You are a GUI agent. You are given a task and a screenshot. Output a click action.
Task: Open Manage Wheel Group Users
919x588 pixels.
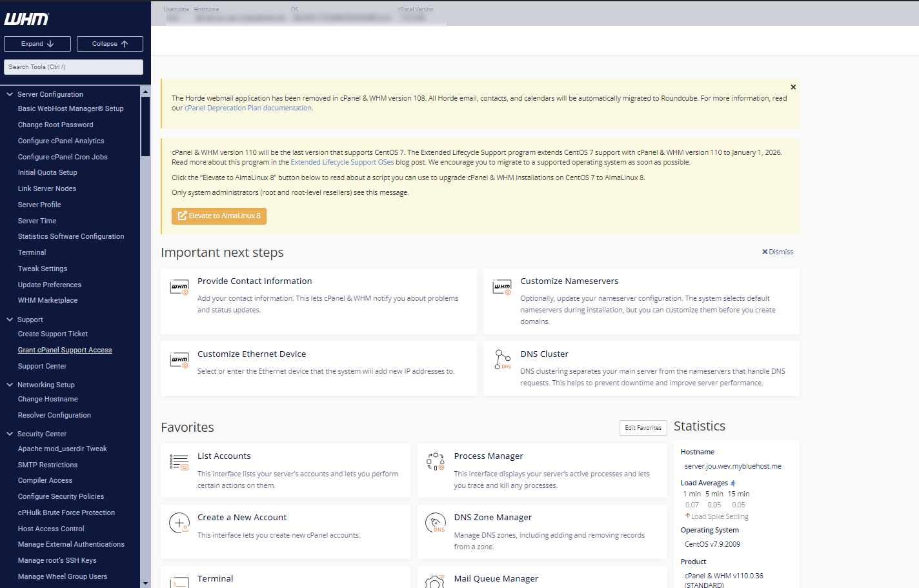(63, 576)
